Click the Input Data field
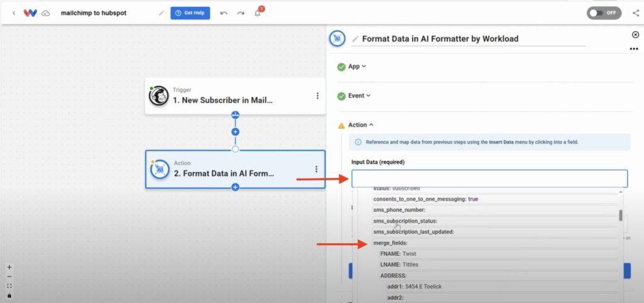644x303 pixels. [489, 179]
